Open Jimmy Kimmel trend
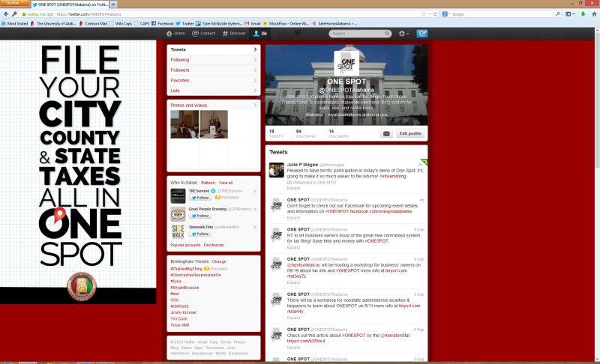Viewport: 600px width, 364px height. [x=183, y=312]
